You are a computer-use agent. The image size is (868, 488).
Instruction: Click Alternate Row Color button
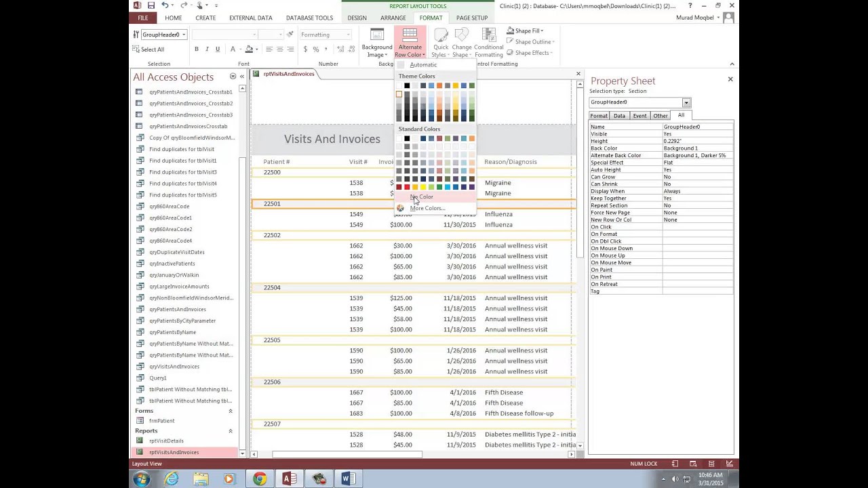410,43
